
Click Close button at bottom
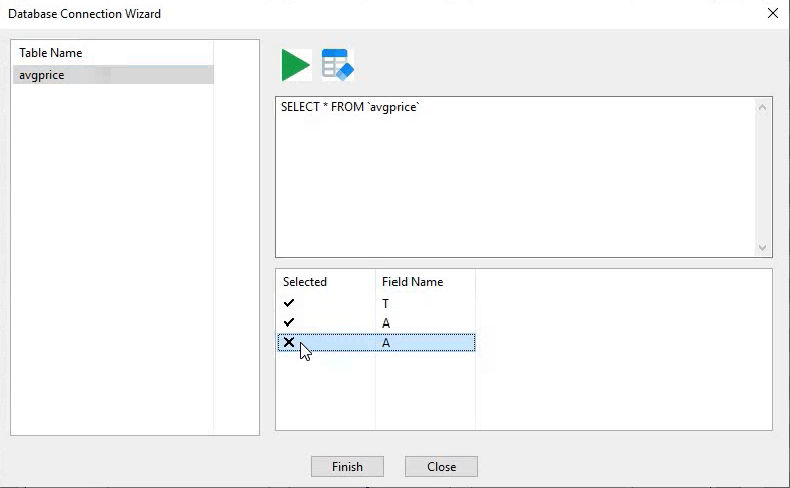[x=441, y=467]
